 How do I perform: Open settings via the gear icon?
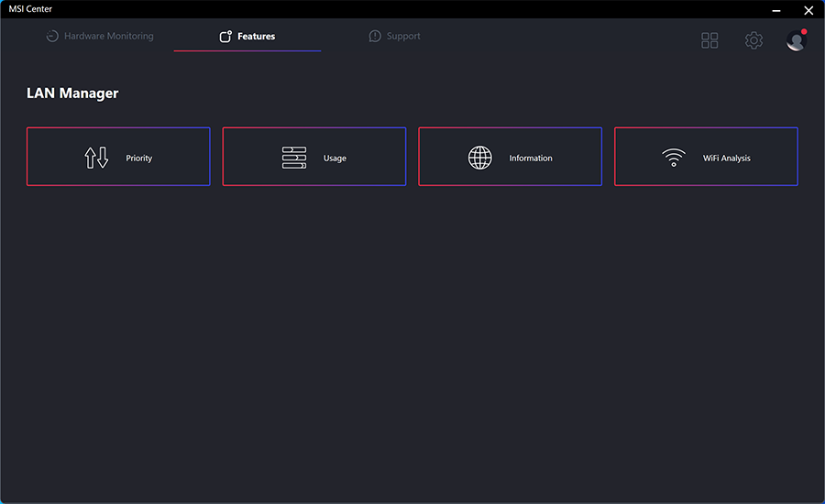click(753, 40)
